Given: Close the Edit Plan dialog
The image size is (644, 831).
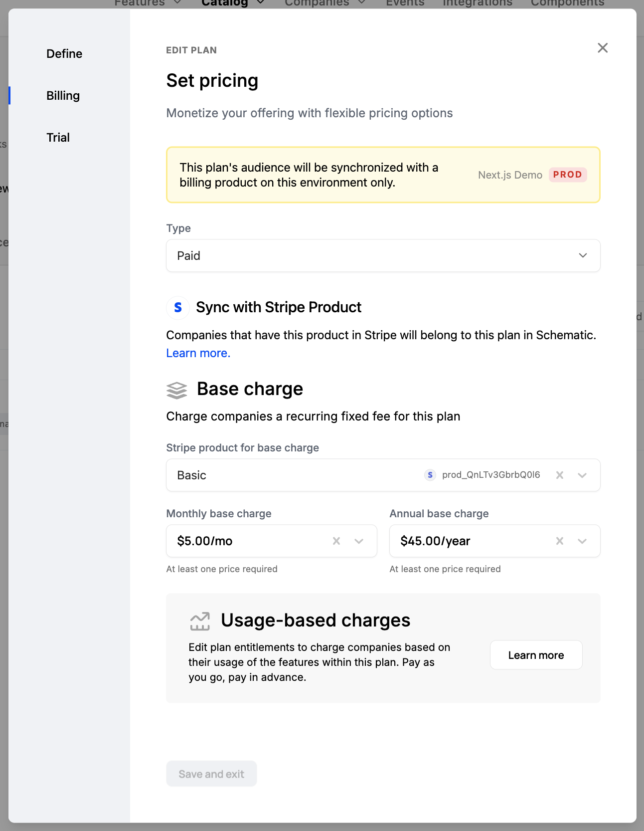Looking at the screenshot, I should point(603,48).
